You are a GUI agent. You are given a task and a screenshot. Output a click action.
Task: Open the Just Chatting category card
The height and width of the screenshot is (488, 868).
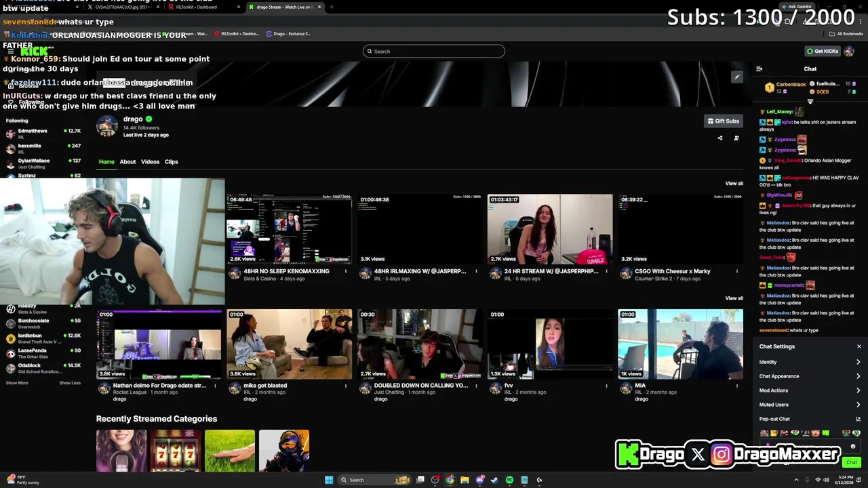click(121, 451)
